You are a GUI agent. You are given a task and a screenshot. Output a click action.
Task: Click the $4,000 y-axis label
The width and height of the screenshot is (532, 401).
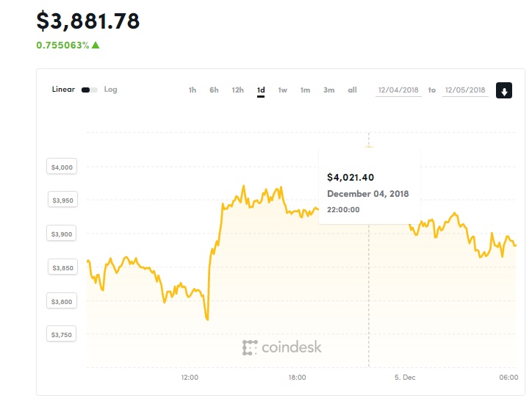click(x=62, y=167)
